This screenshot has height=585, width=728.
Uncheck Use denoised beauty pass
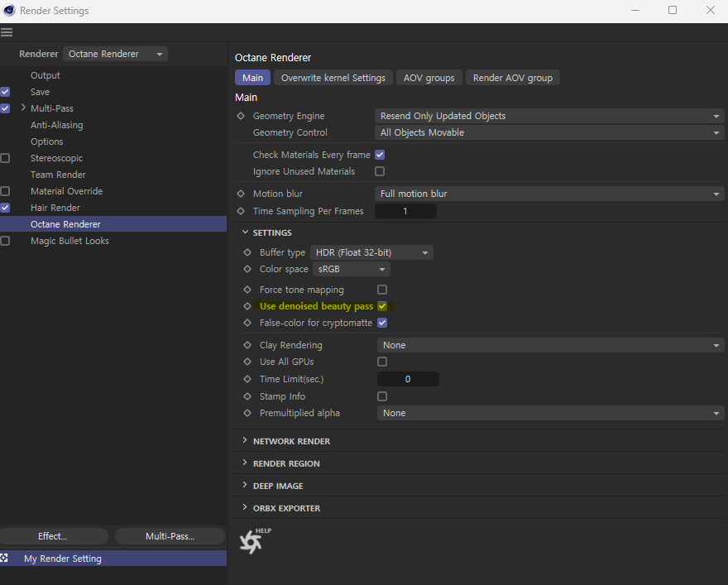pos(382,306)
